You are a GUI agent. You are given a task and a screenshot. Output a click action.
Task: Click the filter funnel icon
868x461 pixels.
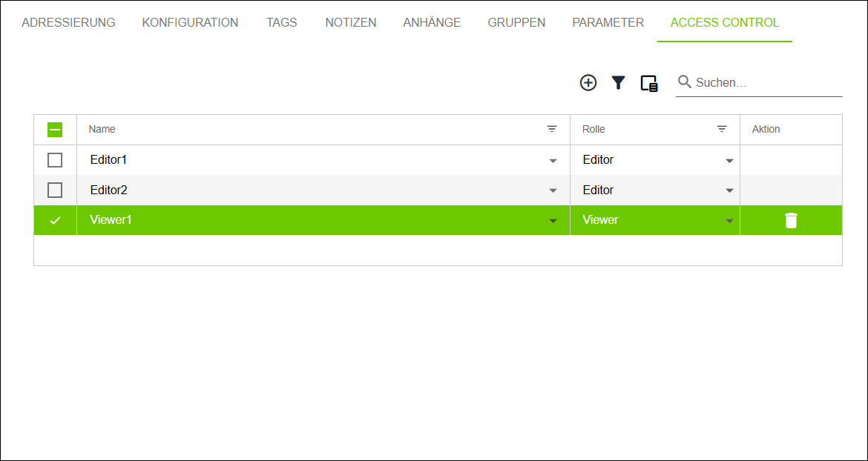618,83
